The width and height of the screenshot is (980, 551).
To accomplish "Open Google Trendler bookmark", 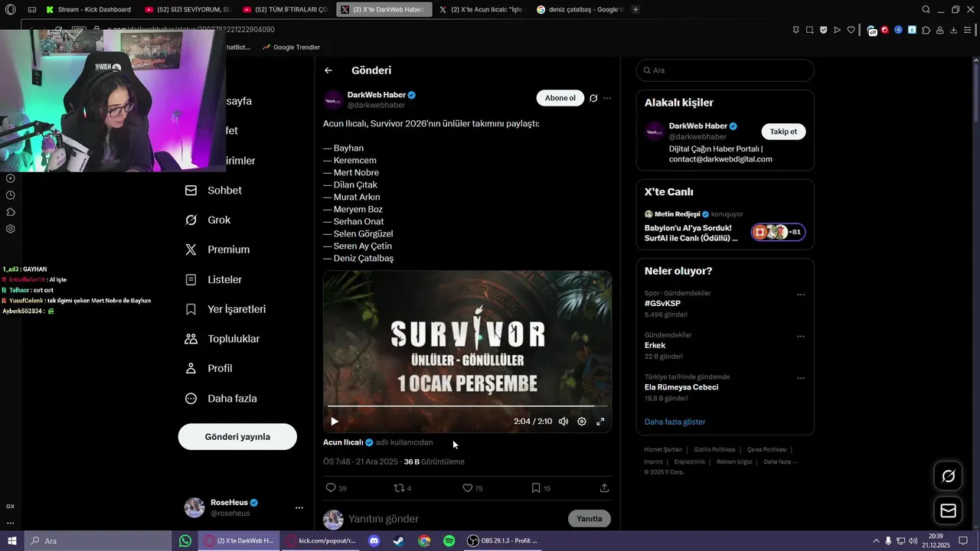I will [x=291, y=47].
